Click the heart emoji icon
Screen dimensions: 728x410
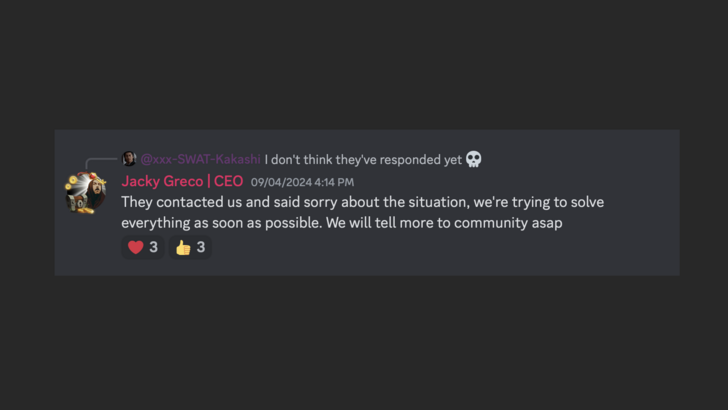(135, 247)
